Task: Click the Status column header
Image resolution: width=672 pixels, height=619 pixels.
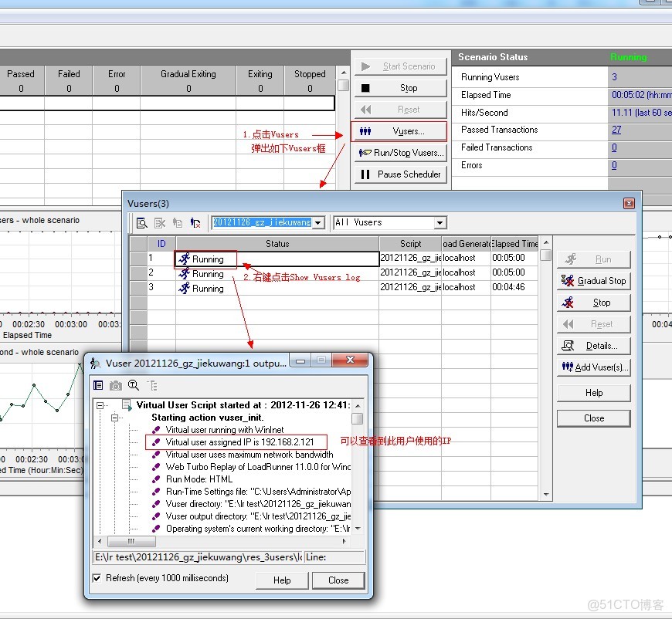Action: [x=277, y=244]
